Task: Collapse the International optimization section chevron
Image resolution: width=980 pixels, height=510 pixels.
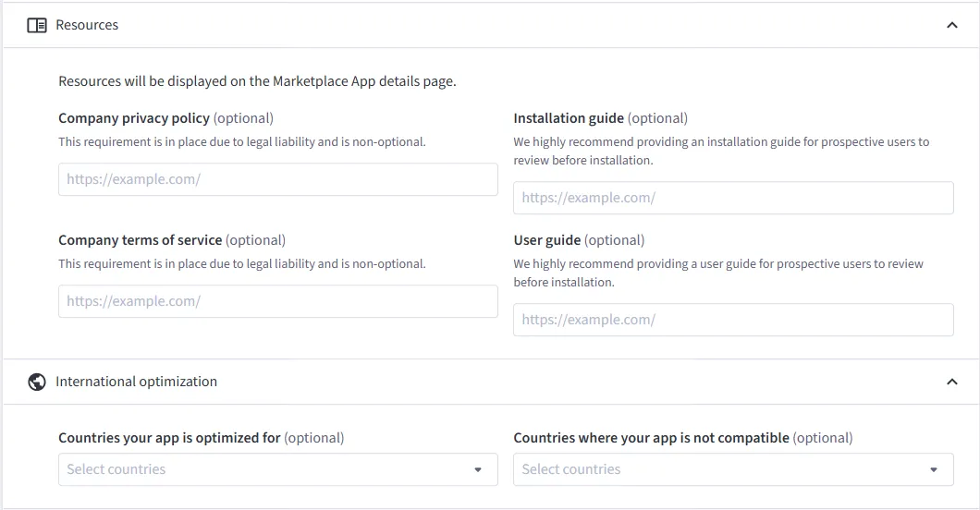Action: (952, 382)
